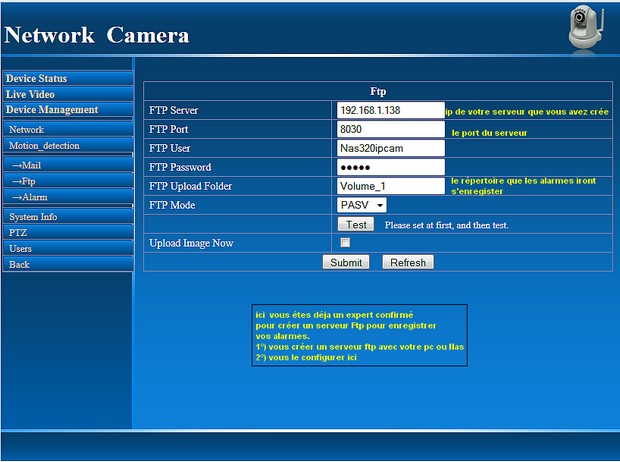Image resolution: width=620 pixels, height=462 pixels.
Task: Click the Refresh button
Action: click(x=408, y=262)
